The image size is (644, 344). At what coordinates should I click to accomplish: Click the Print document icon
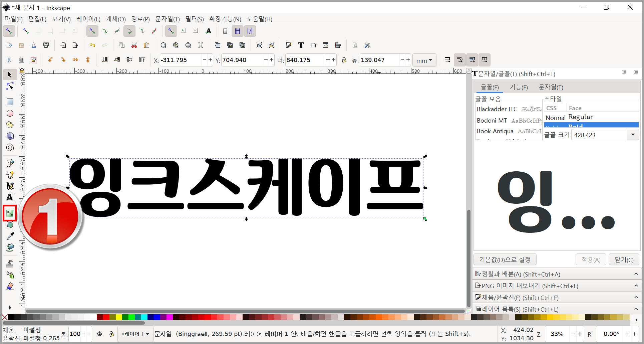coord(46,45)
